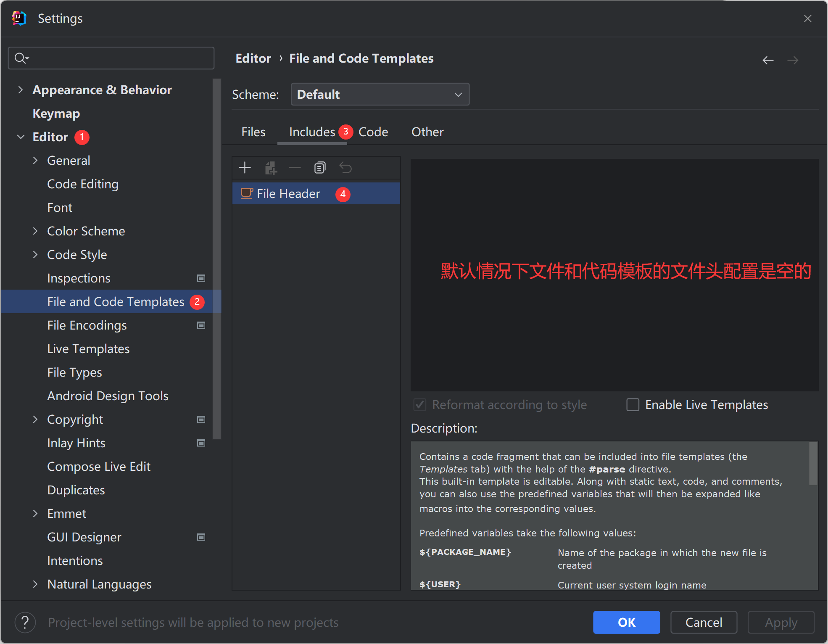Click the Remove Template icon (−)
Image resolution: width=828 pixels, height=644 pixels.
[294, 167]
